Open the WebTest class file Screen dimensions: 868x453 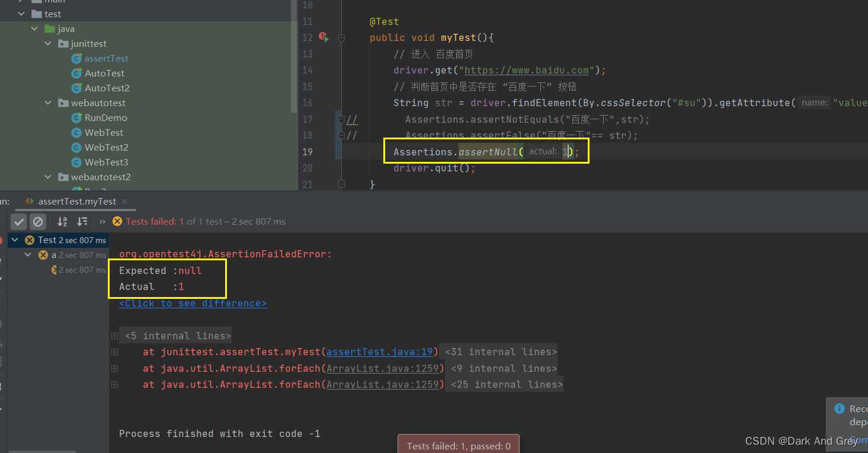click(x=104, y=133)
